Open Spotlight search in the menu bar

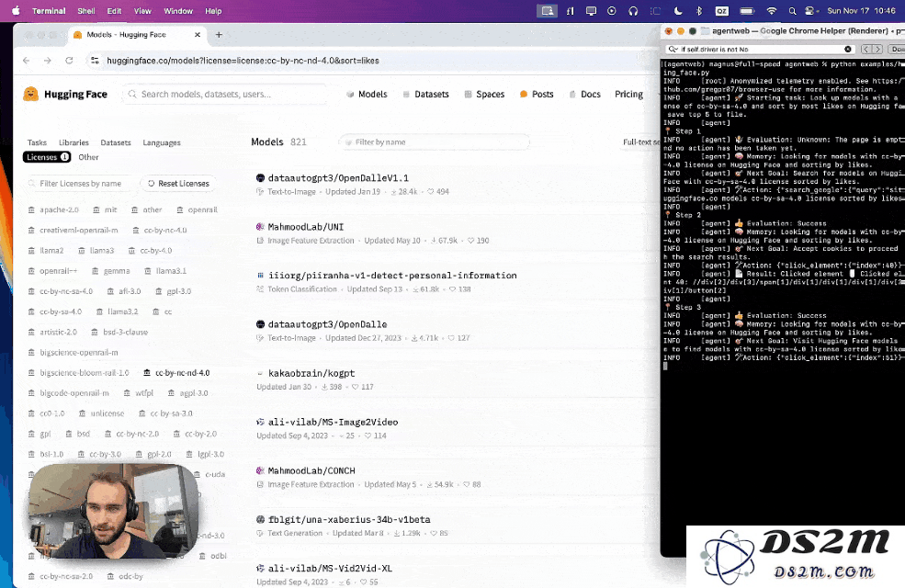coord(793,11)
